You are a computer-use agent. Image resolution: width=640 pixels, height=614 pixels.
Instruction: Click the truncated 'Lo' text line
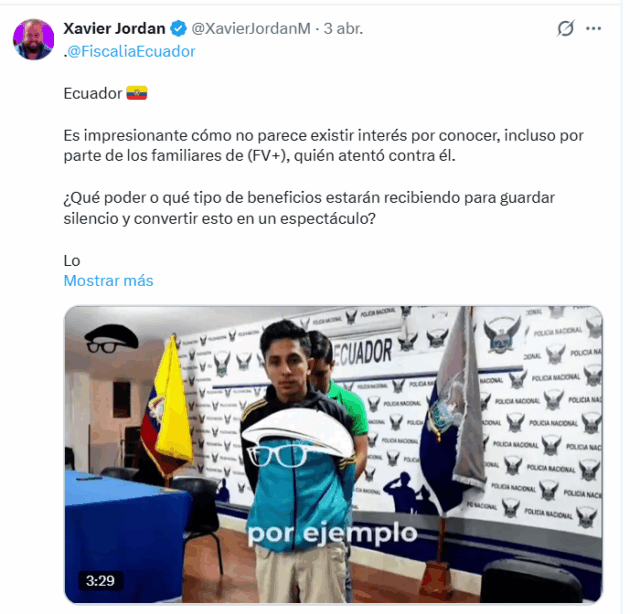tap(72, 260)
